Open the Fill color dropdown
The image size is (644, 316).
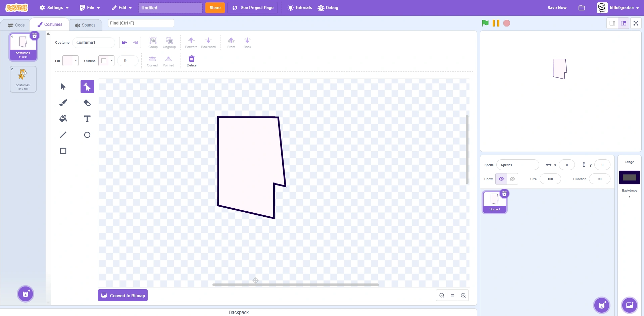(76, 61)
